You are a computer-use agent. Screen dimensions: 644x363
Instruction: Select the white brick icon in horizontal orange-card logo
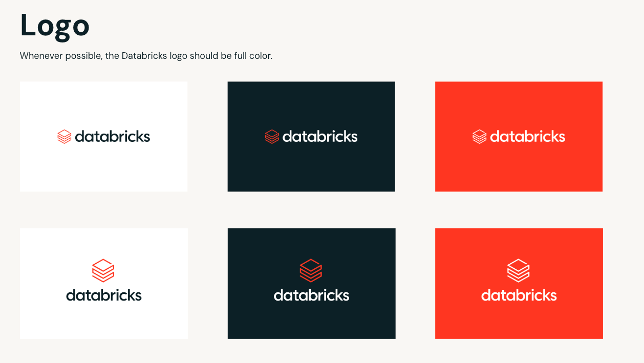tap(479, 137)
